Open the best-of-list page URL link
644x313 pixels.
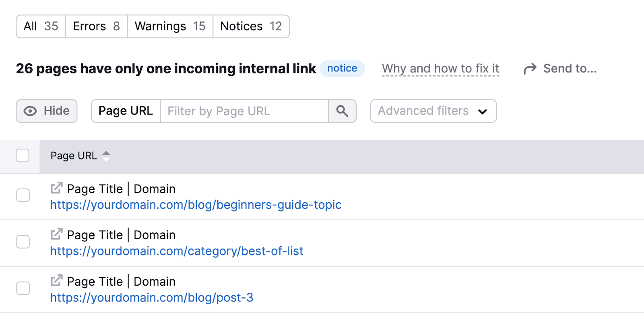tap(176, 251)
